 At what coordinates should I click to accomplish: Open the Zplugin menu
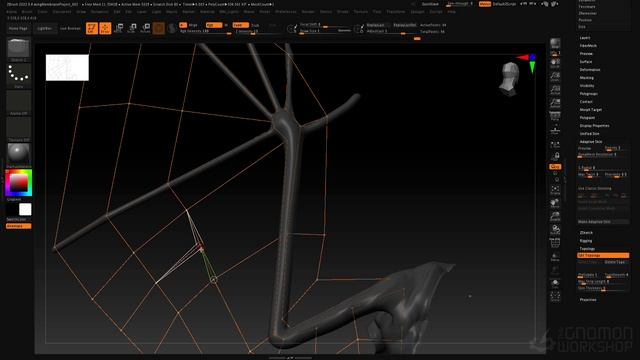click(x=418, y=12)
